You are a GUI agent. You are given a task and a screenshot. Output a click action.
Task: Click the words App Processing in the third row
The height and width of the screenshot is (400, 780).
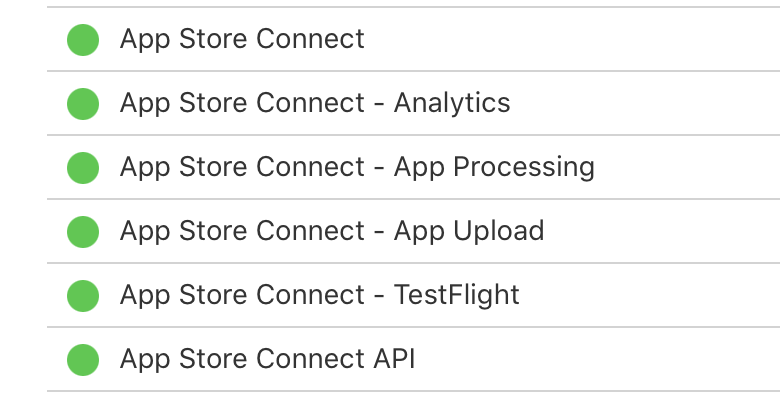[x=494, y=168]
